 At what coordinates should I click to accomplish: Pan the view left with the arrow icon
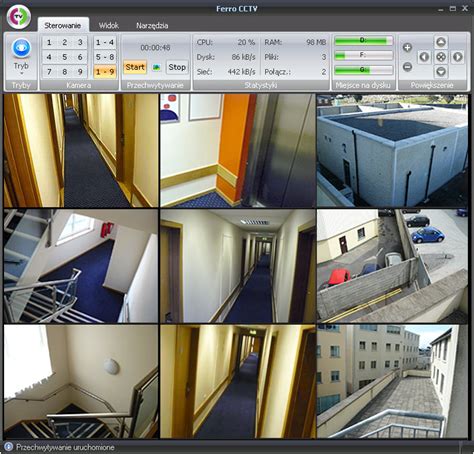(424, 57)
